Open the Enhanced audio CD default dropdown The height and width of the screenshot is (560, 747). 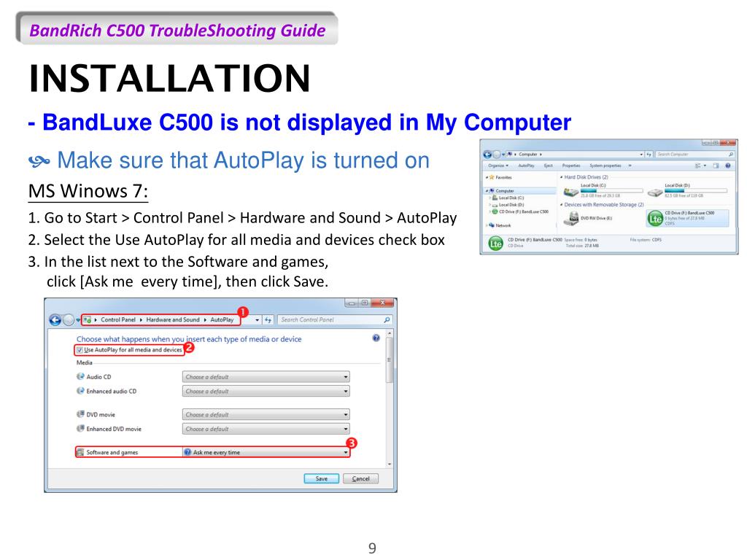pyautogui.click(x=266, y=391)
